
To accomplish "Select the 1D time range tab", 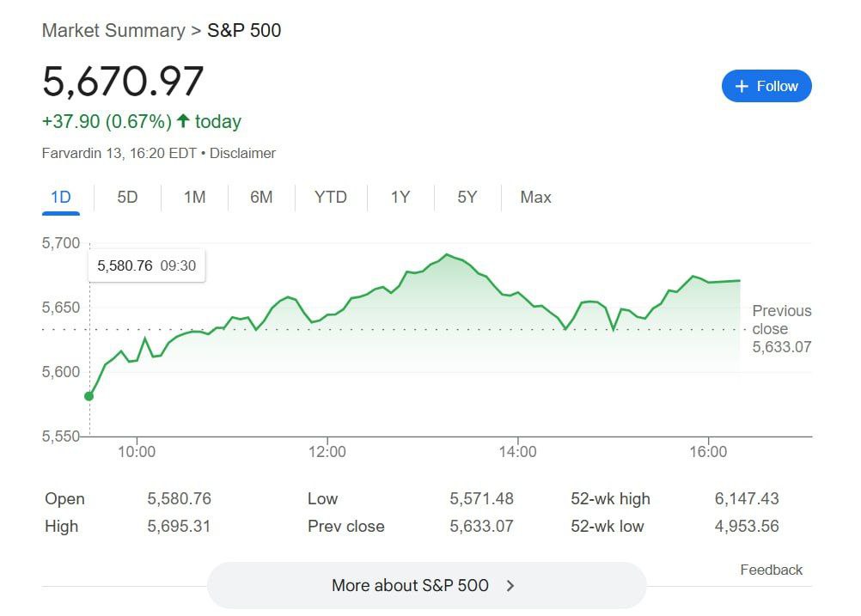I will [60, 197].
